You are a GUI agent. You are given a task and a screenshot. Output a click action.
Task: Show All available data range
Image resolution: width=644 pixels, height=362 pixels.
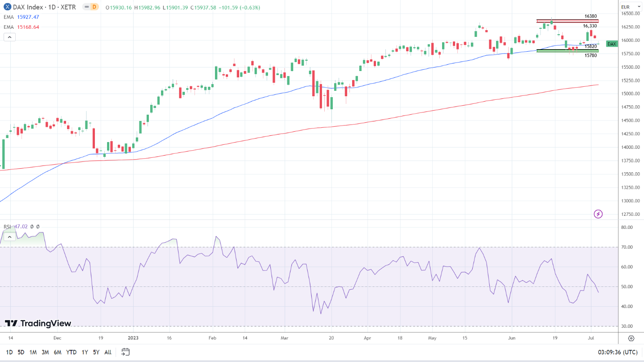pyautogui.click(x=108, y=352)
